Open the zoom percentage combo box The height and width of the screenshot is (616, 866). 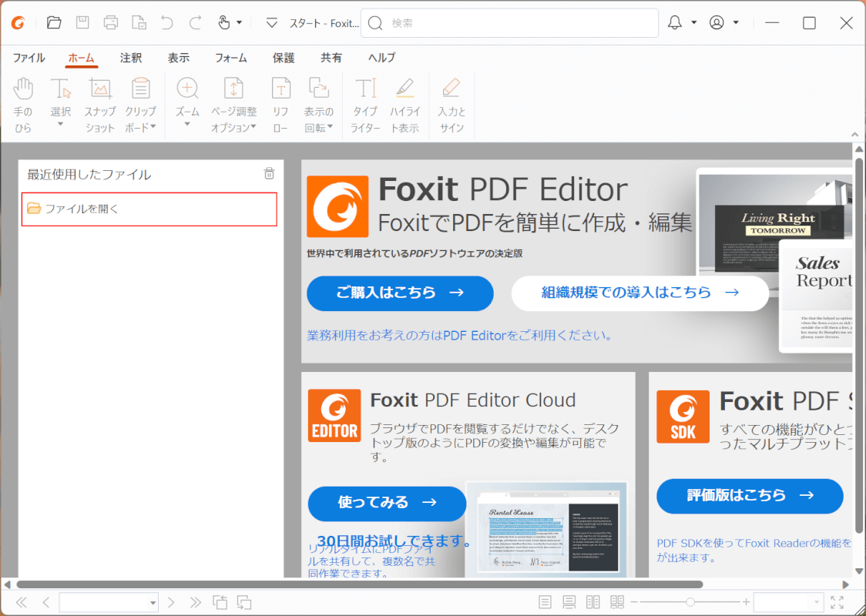[789, 602]
